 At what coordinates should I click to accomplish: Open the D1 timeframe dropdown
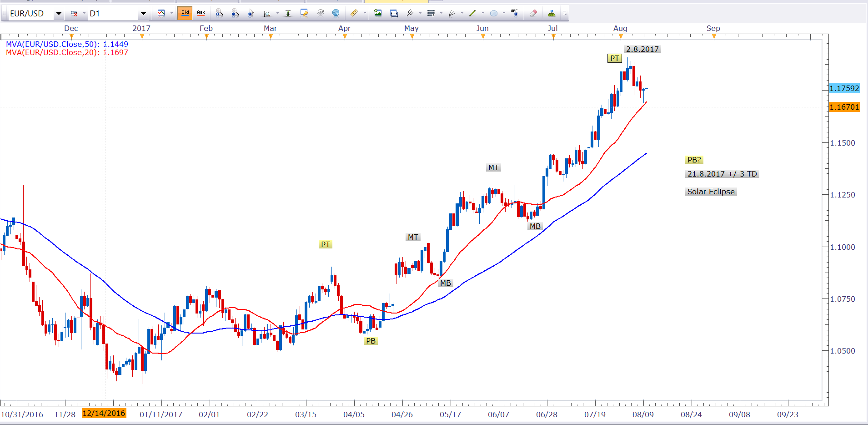point(143,14)
